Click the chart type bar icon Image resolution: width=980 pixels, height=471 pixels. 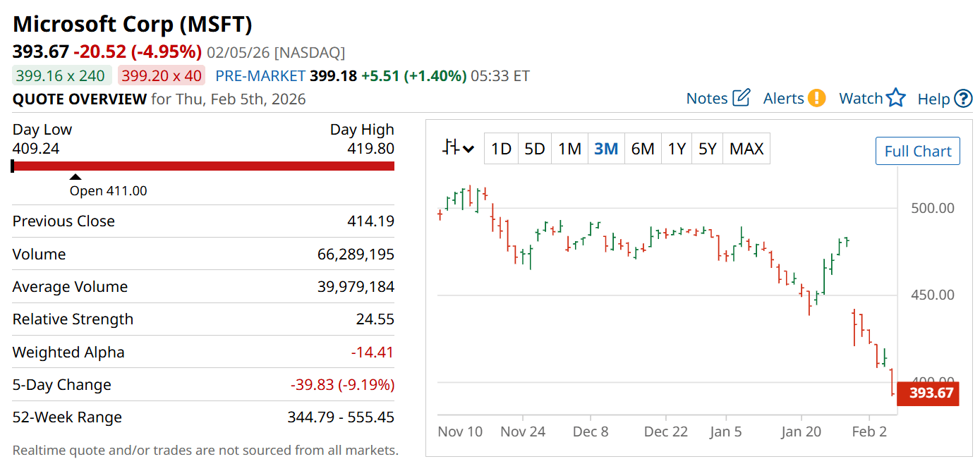point(451,148)
